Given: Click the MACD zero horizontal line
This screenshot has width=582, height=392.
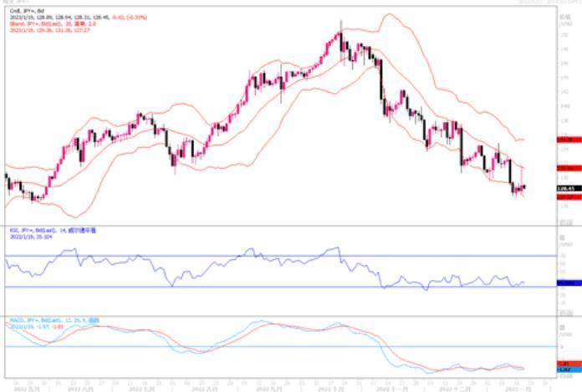Looking at the screenshot, I should point(251,346).
